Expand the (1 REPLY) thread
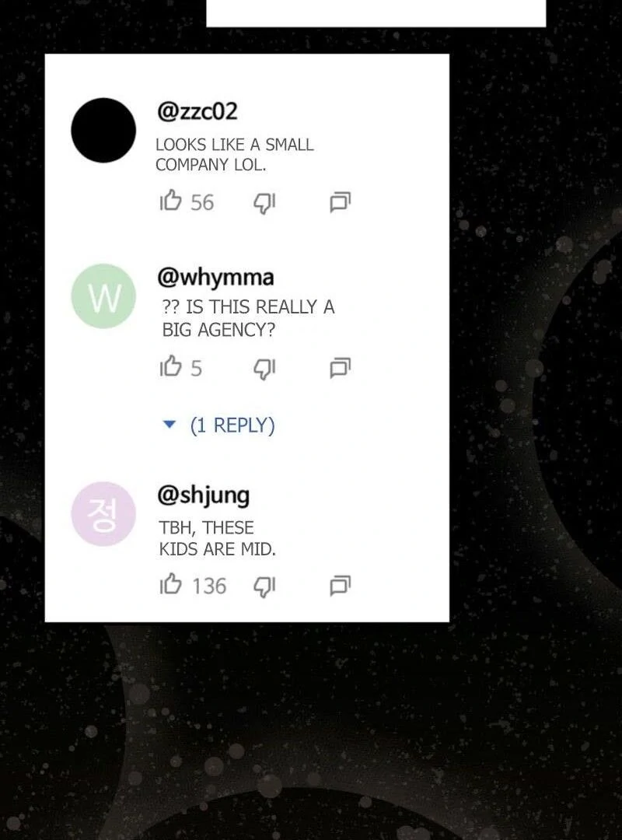The image size is (622, 840). (x=232, y=425)
